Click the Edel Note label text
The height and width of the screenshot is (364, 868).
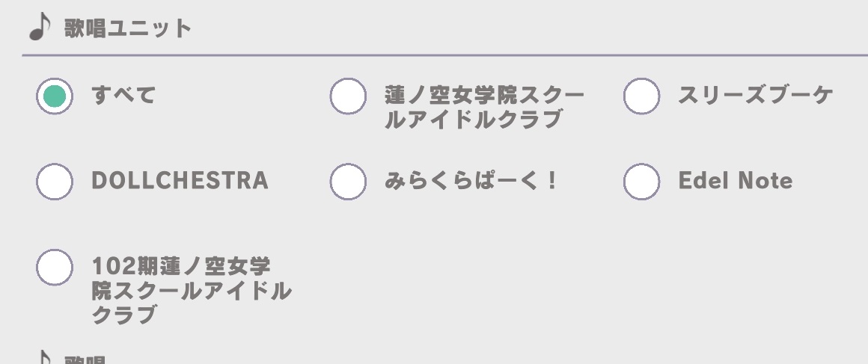[734, 182]
